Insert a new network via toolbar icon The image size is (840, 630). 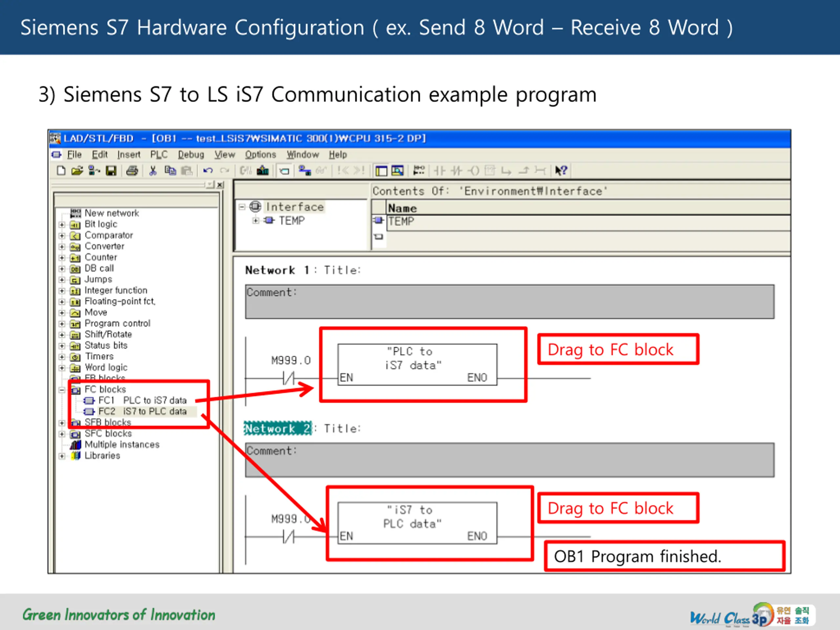[419, 171]
